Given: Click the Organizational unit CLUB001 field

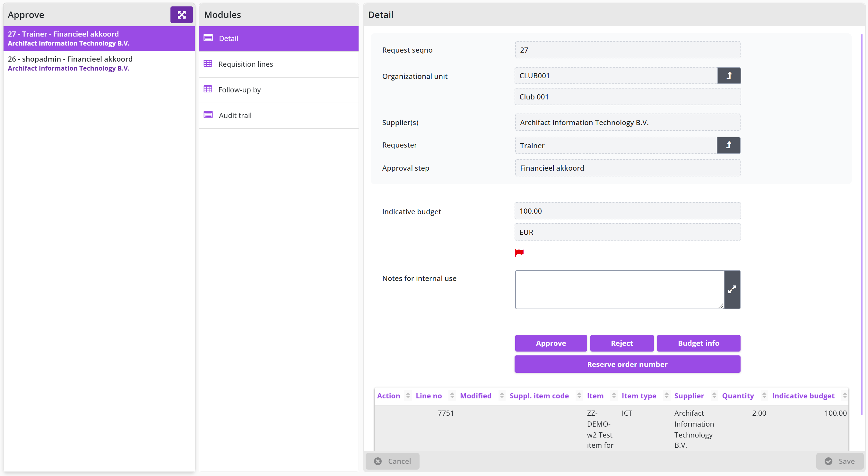Looking at the screenshot, I should pyautogui.click(x=616, y=76).
